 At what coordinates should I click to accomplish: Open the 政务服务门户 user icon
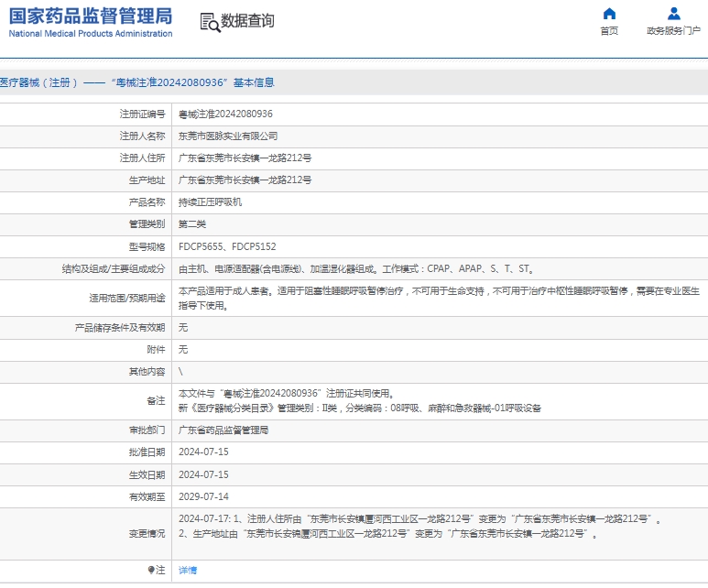(674, 14)
